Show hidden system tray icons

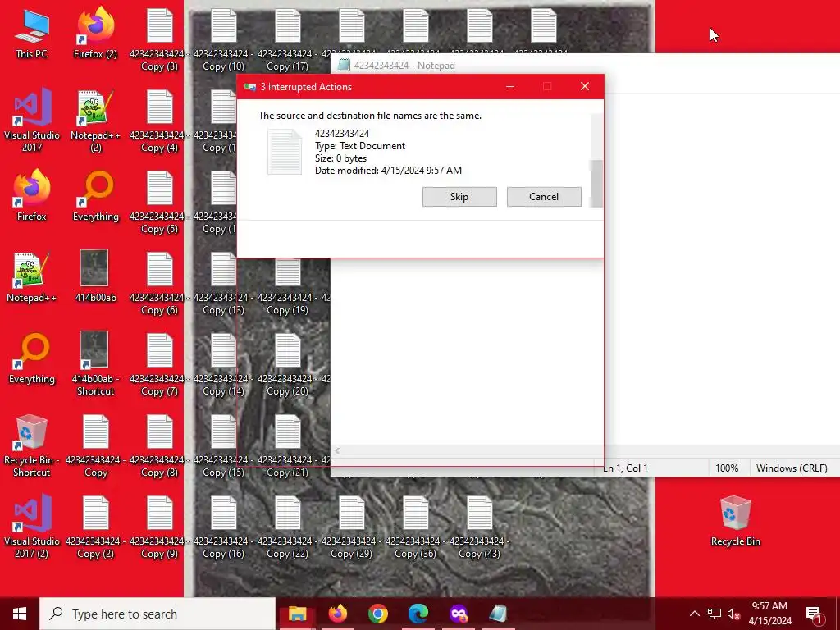coord(694,614)
